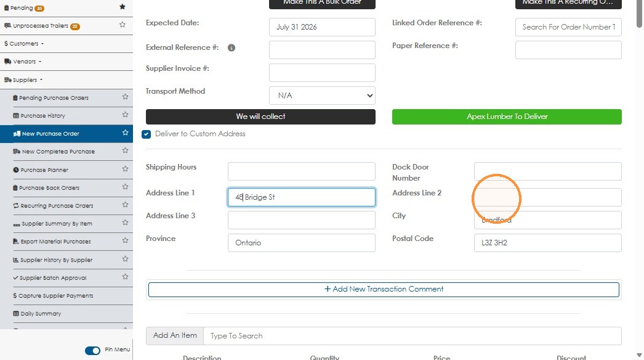Toggle the star on Pending item
The width and height of the screenshot is (644, 360).
coord(123,7)
